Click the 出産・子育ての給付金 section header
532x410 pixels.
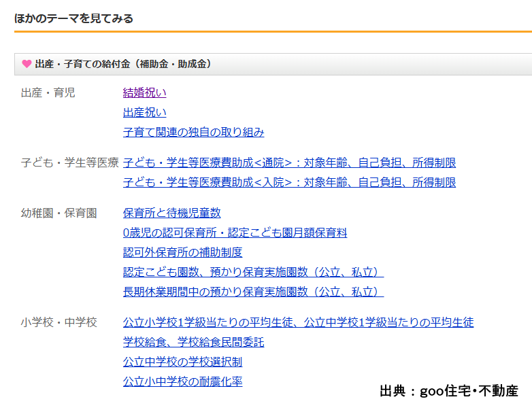[x=123, y=64]
